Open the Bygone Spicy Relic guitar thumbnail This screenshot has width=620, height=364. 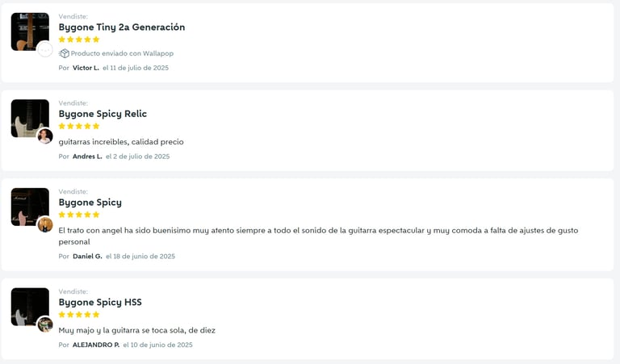pyautogui.click(x=29, y=117)
